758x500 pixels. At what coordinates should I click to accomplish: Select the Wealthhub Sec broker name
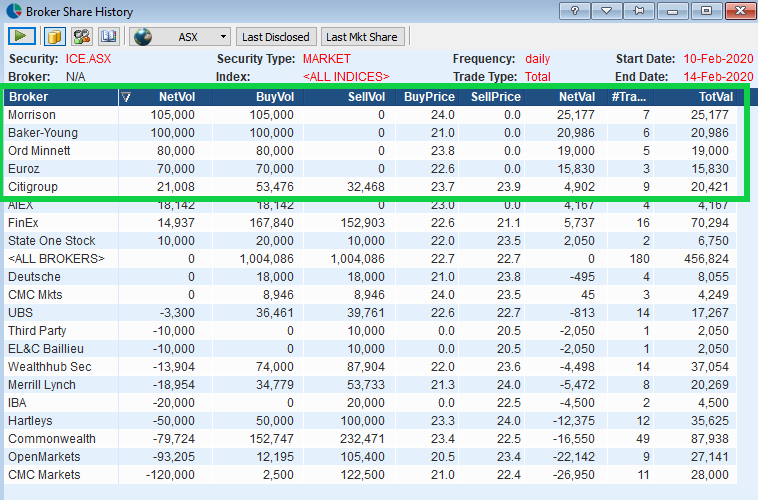tap(50, 367)
